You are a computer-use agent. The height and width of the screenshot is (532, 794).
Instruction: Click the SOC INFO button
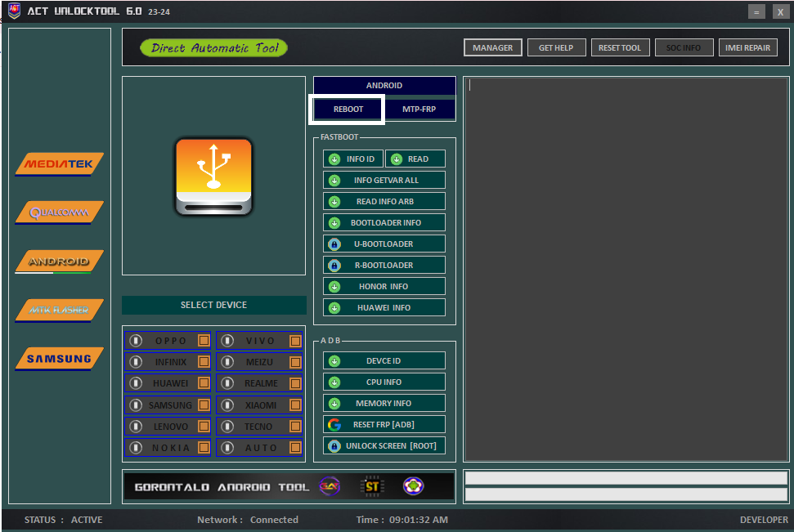pos(684,47)
